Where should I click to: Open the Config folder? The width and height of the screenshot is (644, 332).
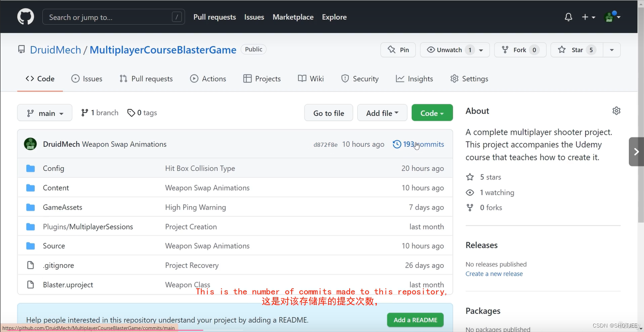coord(54,168)
